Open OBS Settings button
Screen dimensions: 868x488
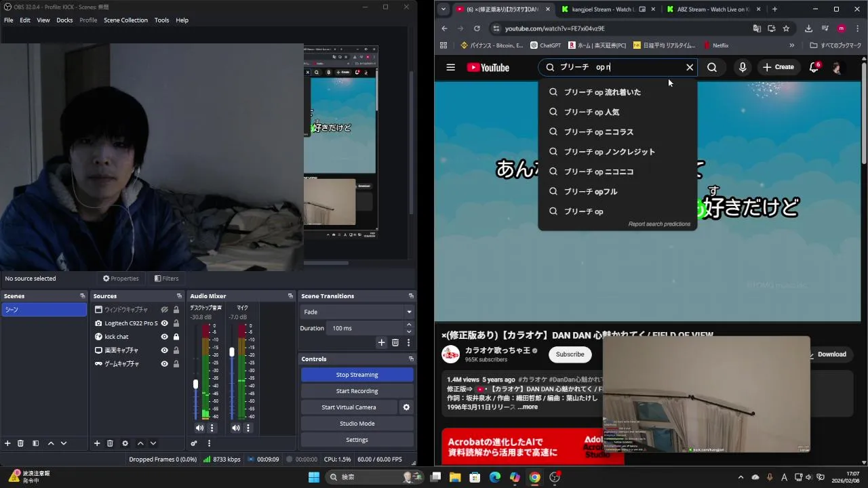(x=357, y=440)
